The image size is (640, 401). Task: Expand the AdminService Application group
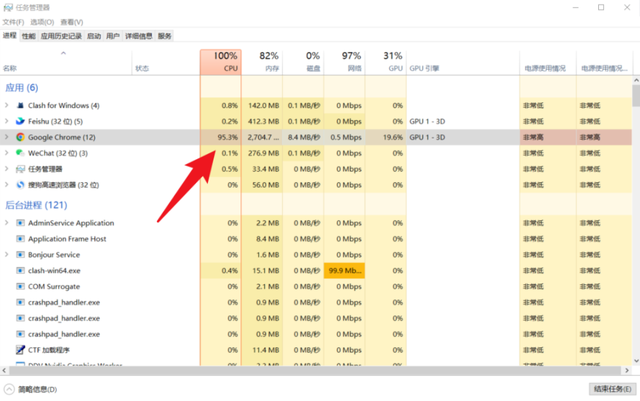click(x=7, y=223)
